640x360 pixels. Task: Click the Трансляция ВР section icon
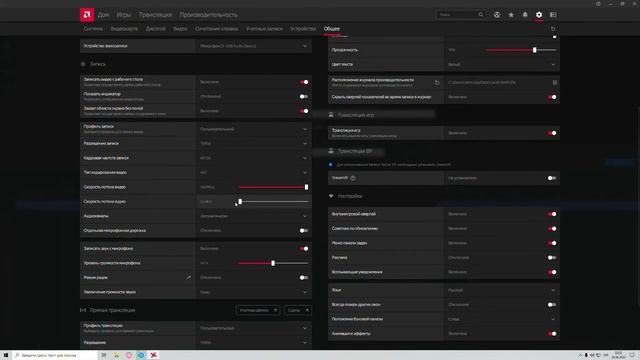tap(331, 151)
